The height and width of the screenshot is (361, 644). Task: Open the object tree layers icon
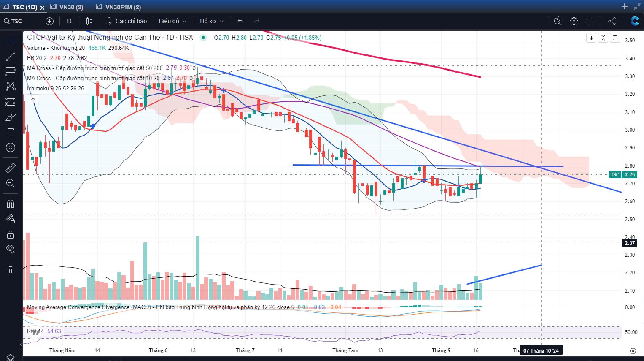pyautogui.click(x=11, y=357)
